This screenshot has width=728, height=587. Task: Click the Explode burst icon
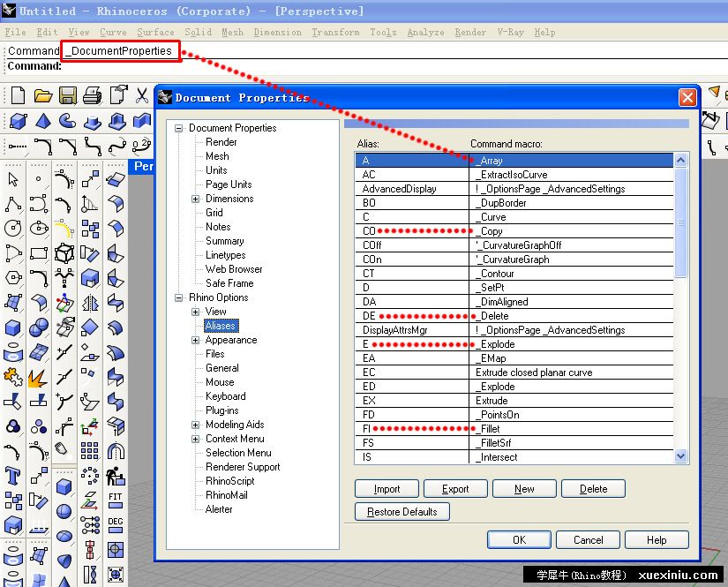click(x=38, y=378)
